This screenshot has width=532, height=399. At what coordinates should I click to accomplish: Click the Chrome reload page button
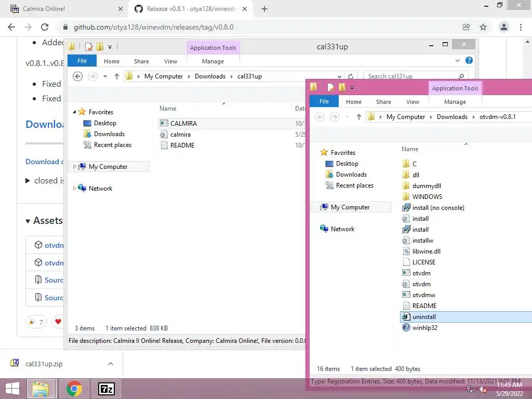pyautogui.click(x=45, y=27)
